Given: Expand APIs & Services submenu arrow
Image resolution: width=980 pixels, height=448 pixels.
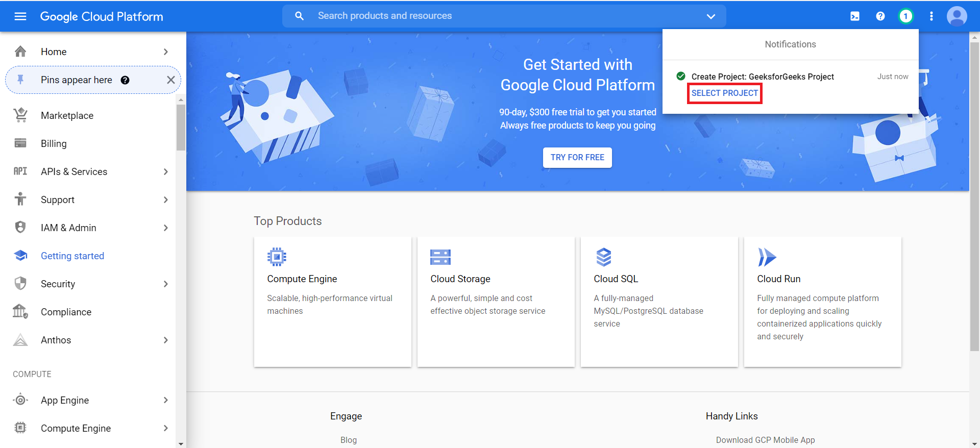Looking at the screenshot, I should (x=166, y=171).
